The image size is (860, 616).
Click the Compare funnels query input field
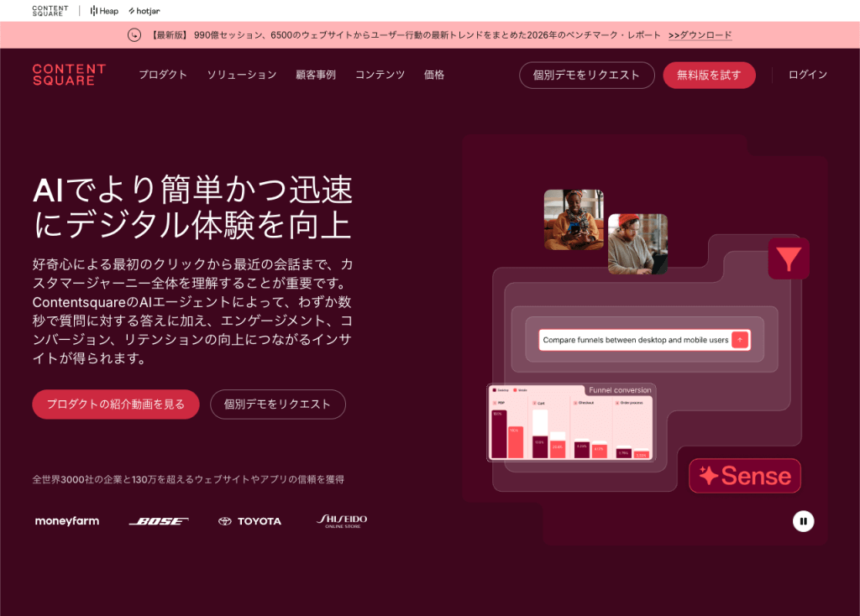click(634, 339)
